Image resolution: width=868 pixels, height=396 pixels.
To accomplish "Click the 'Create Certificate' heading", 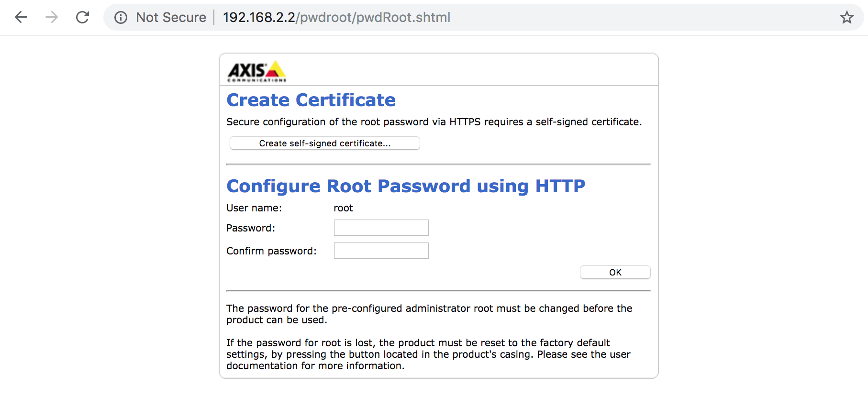I will tap(311, 100).
